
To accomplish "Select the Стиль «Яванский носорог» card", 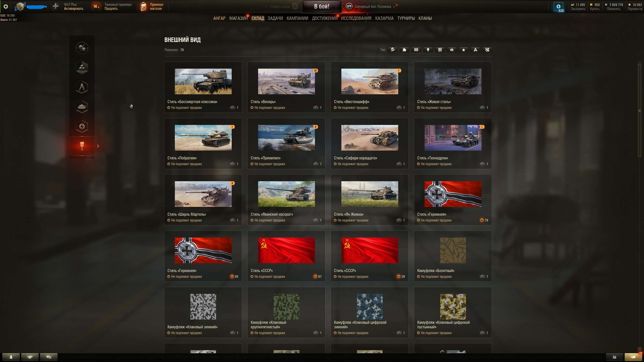I will (x=286, y=200).
